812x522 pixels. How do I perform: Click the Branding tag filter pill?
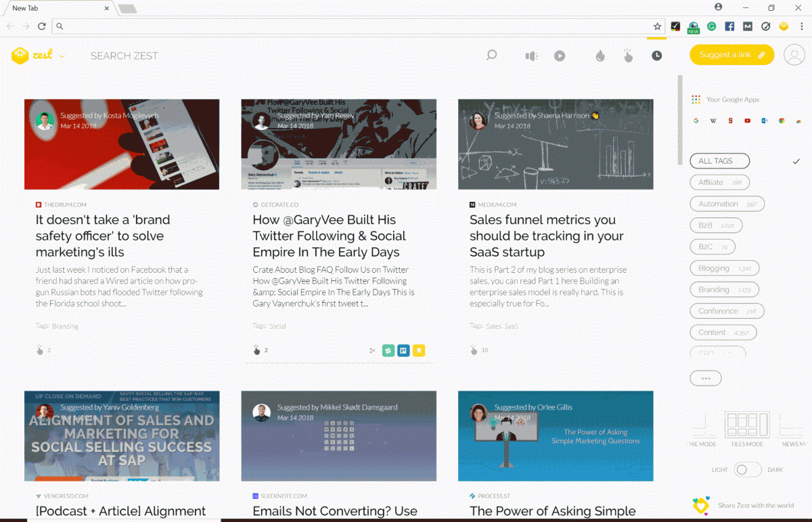(724, 290)
